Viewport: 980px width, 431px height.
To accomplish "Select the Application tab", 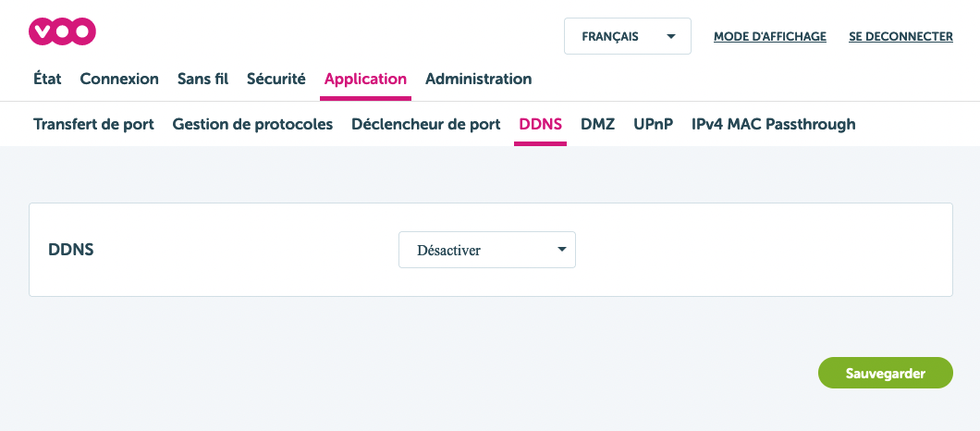I will pos(365,79).
